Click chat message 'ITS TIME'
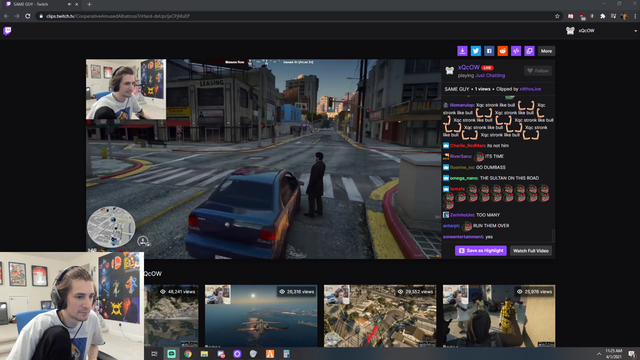 494,156
